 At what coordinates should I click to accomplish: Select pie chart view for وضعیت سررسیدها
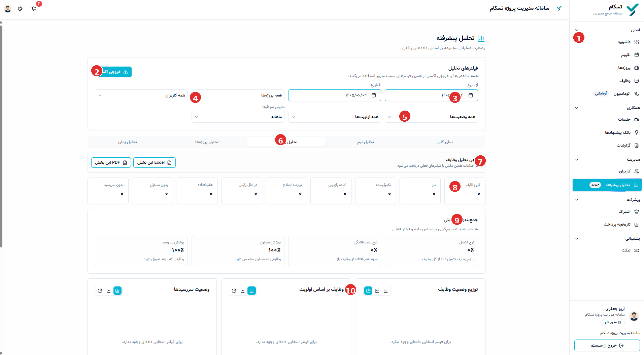pyautogui.click(x=100, y=291)
